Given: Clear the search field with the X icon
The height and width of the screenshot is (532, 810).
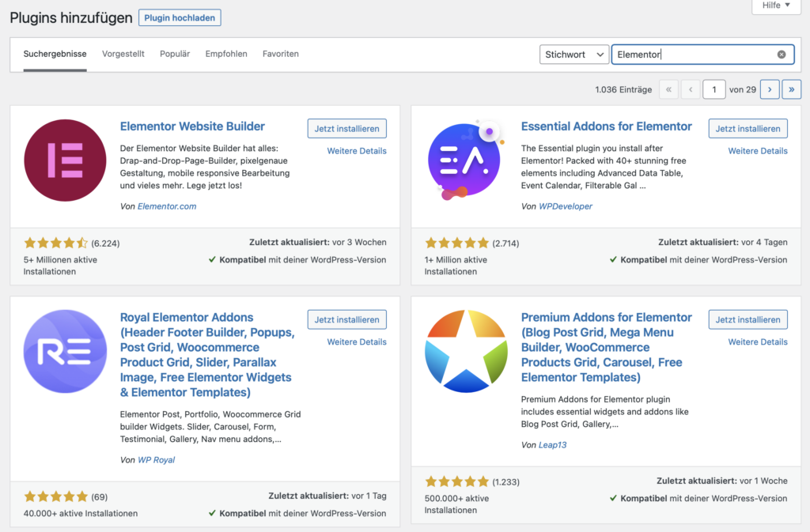Looking at the screenshot, I should [782, 55].
